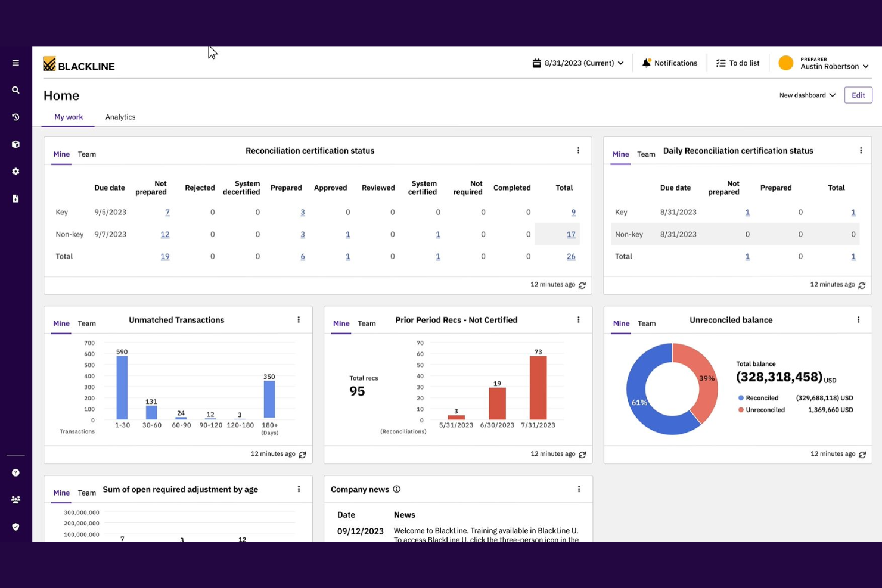Open Unreconciled balance kebab menu
Image resolution: width=882 pixels, height=588 pixels.
pos(858,320)
